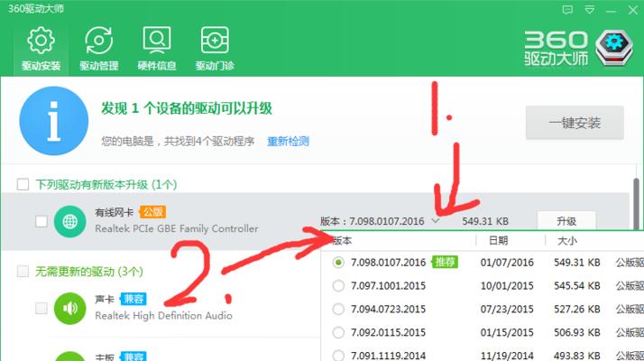Viewport: 644px width, 361px height.
Task: Click the green 推荐 badge
Action: tap(445, 262)
